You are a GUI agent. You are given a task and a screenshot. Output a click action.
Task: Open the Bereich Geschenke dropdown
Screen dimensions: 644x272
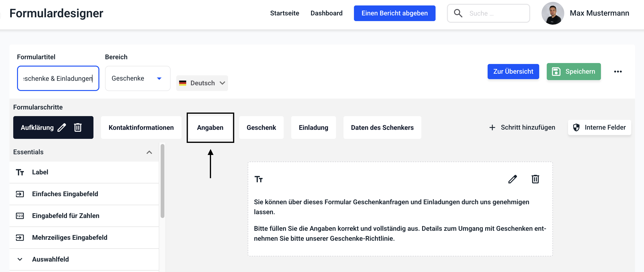click(137, 78)
